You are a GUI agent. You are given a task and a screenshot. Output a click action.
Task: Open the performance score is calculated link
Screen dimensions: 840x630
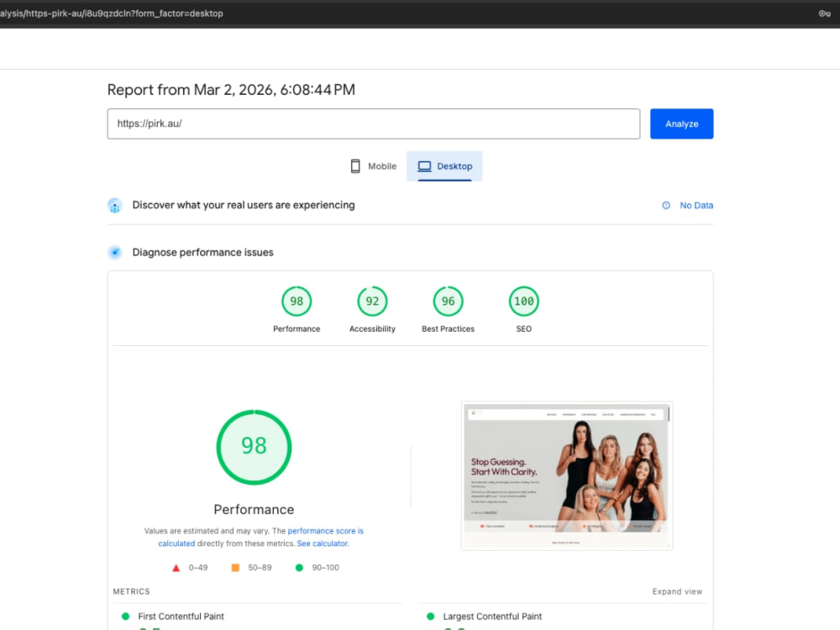[325, 531]
